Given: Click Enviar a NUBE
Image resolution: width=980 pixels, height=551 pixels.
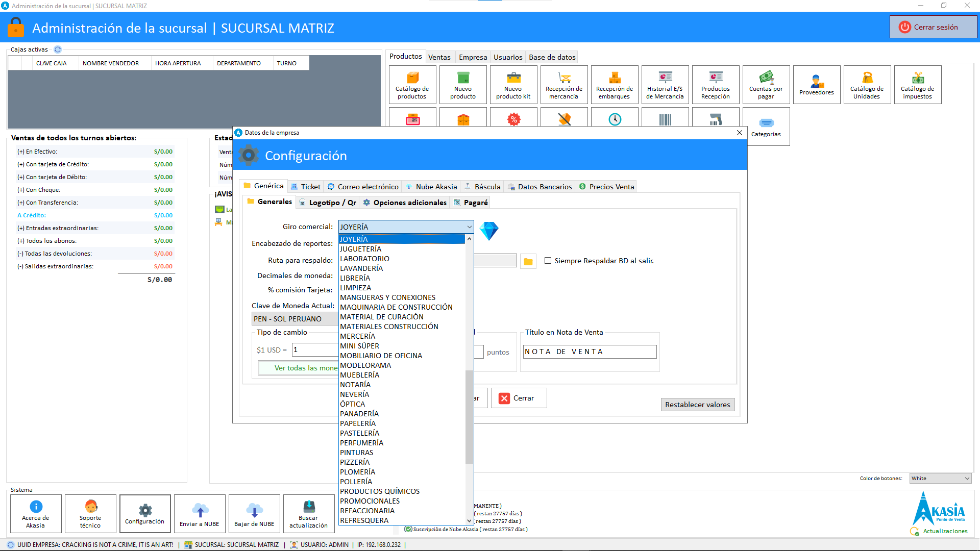Looking at the screenshot, I should (x=200, y=513).
